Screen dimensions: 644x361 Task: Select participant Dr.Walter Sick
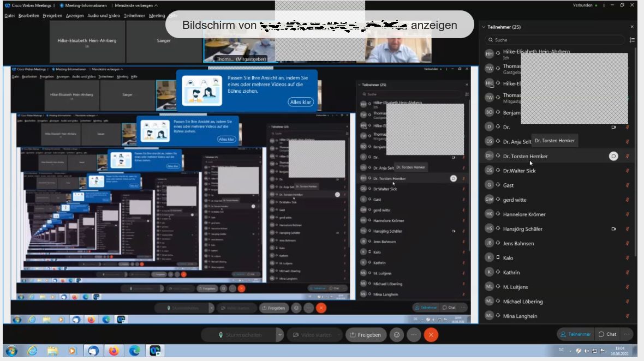(557, 171)
